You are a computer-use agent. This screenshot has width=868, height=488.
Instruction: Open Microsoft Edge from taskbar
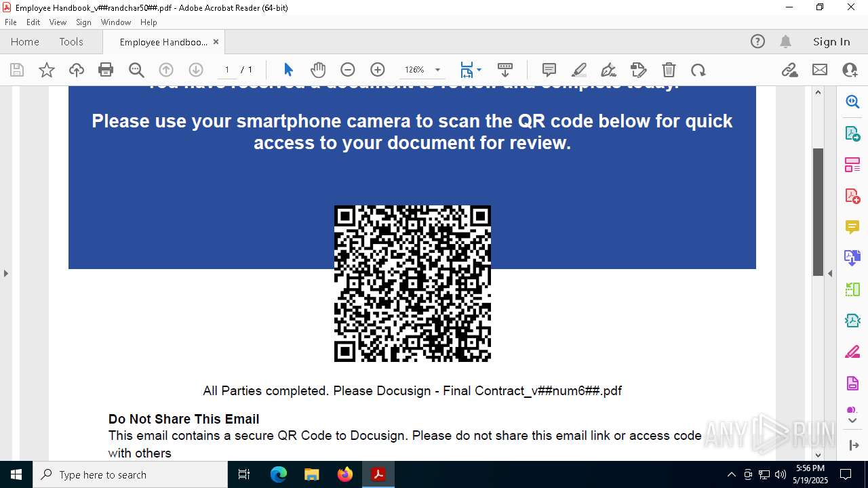[x=279, y=474]
